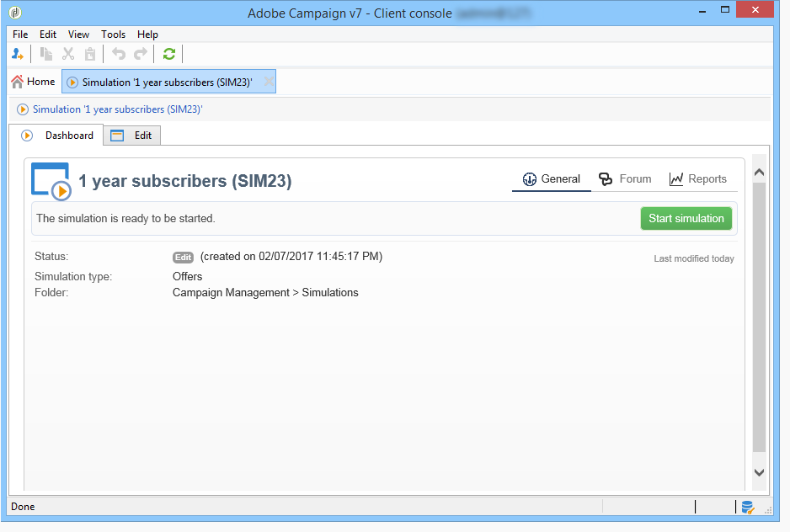Switch to the Dashboard tab

coord(56,136)
